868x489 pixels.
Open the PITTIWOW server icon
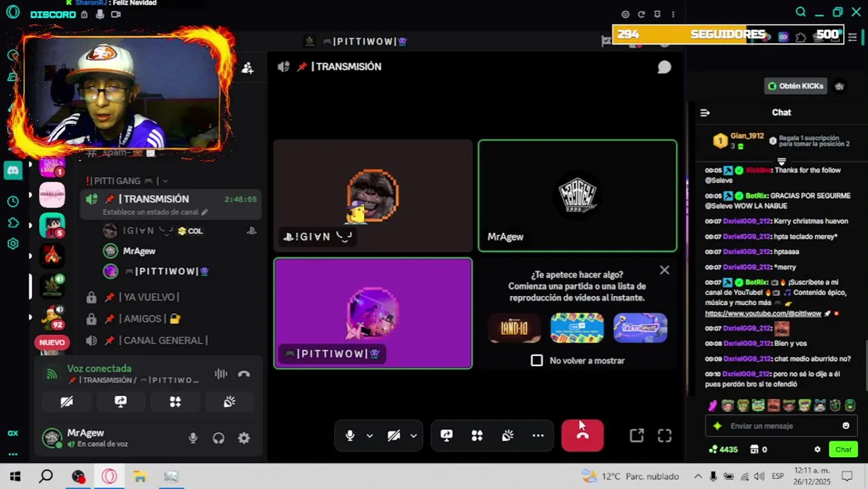[52, 287]
